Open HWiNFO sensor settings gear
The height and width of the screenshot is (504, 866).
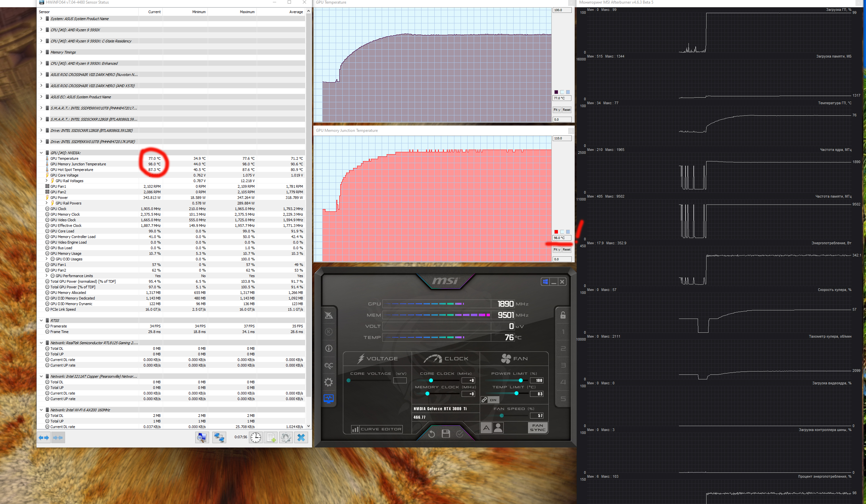coord(286,437)
